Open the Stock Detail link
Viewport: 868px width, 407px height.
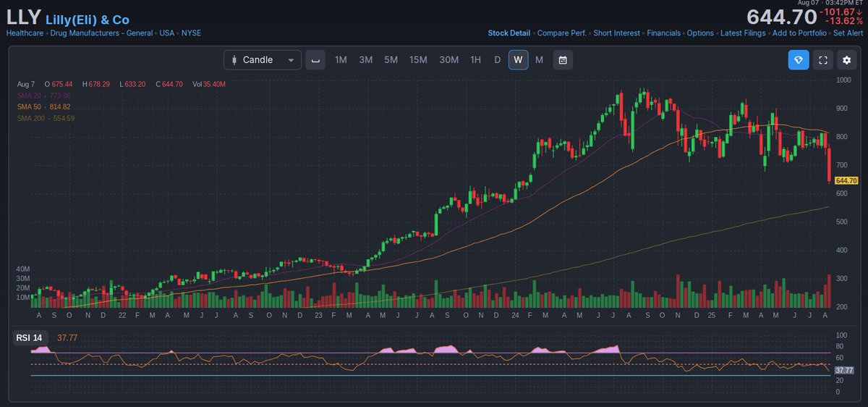509,33
